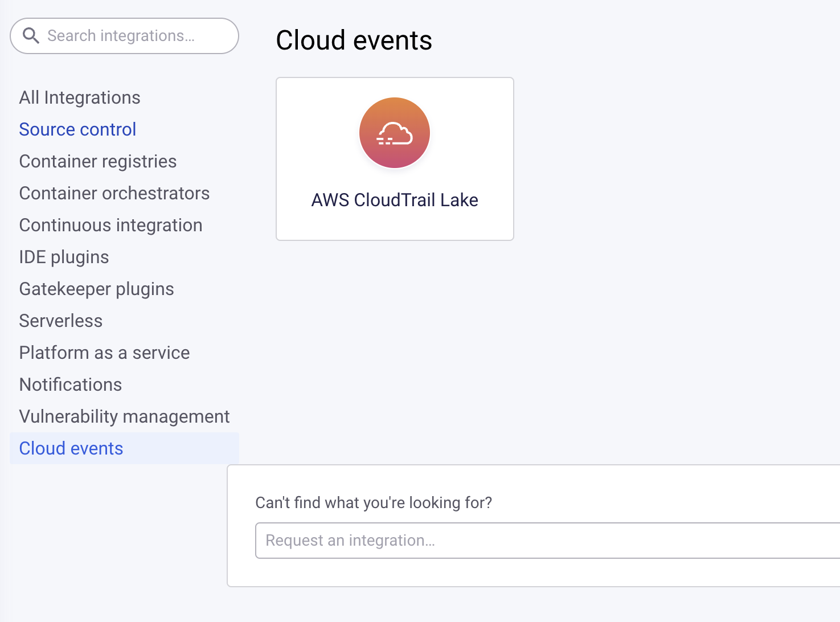Open Continuous integration category

(x=111, y=225)
